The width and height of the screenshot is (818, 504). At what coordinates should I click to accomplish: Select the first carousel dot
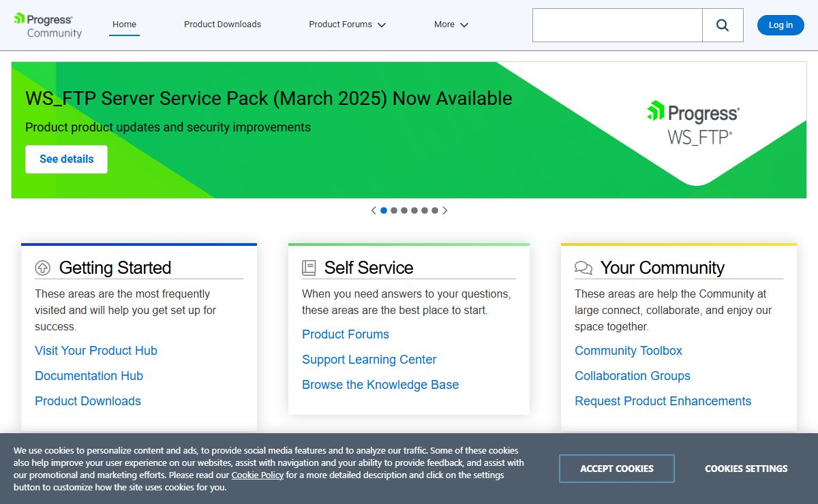pyautogui.click(x=384, y=210)
